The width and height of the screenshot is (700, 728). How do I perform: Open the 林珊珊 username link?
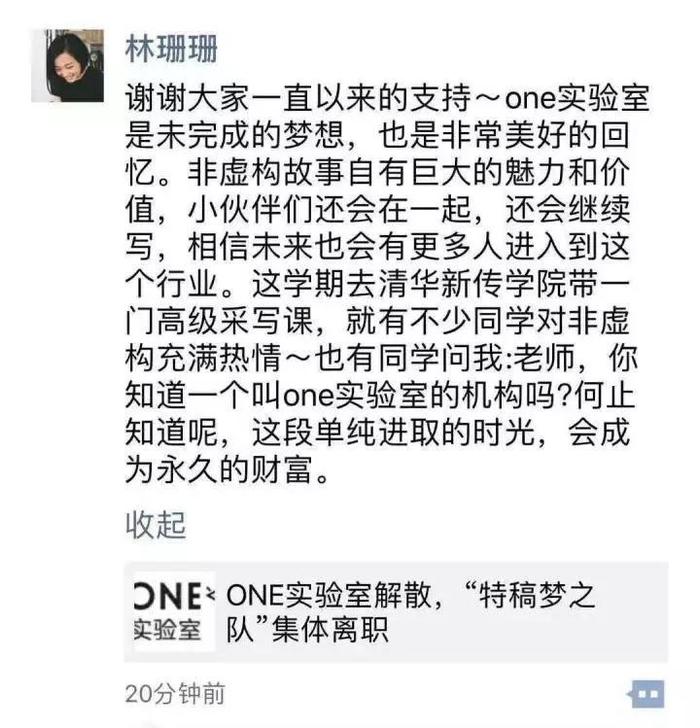171,49
